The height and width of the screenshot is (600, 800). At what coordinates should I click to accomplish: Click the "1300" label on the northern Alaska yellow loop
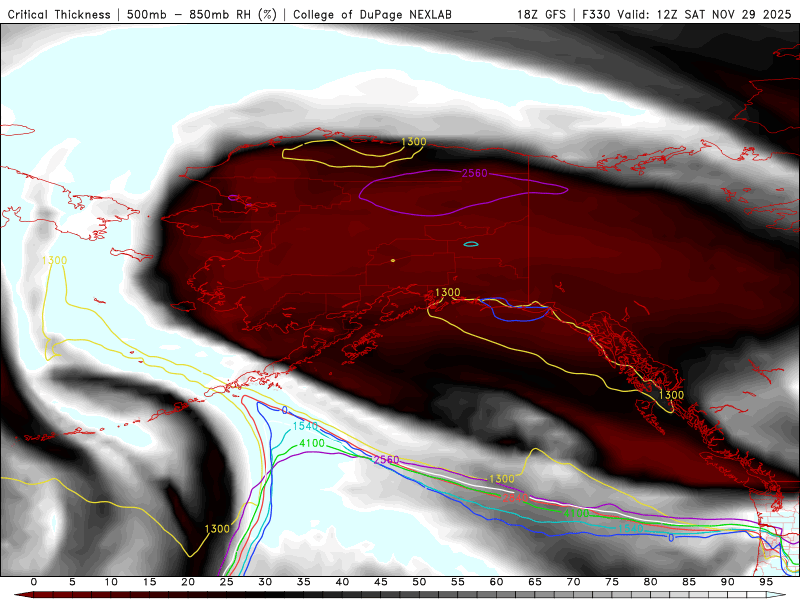click(x=414, y=142)
